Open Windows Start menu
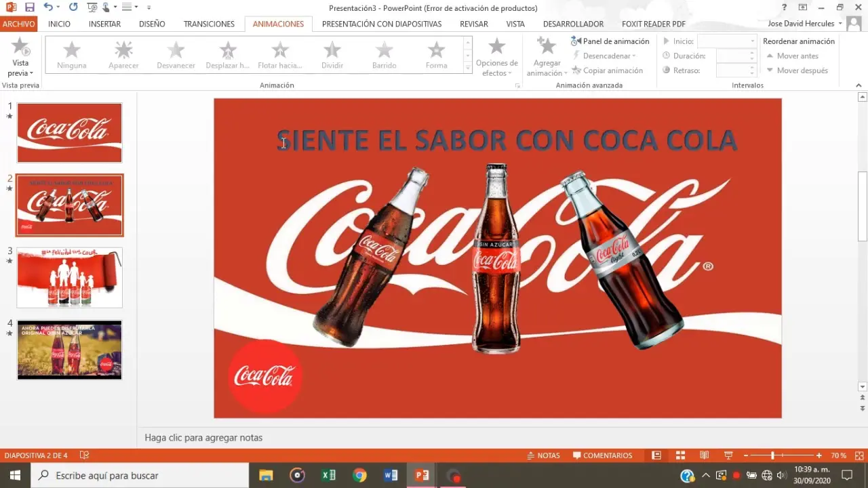Image resolution: width=868 pixels, height=488 pixels. point(14,475)
